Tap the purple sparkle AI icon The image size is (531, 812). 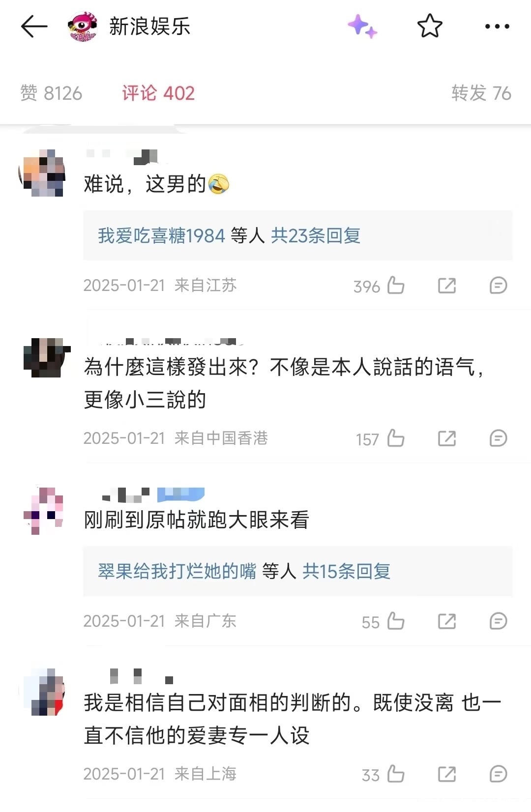click(362, 26)
